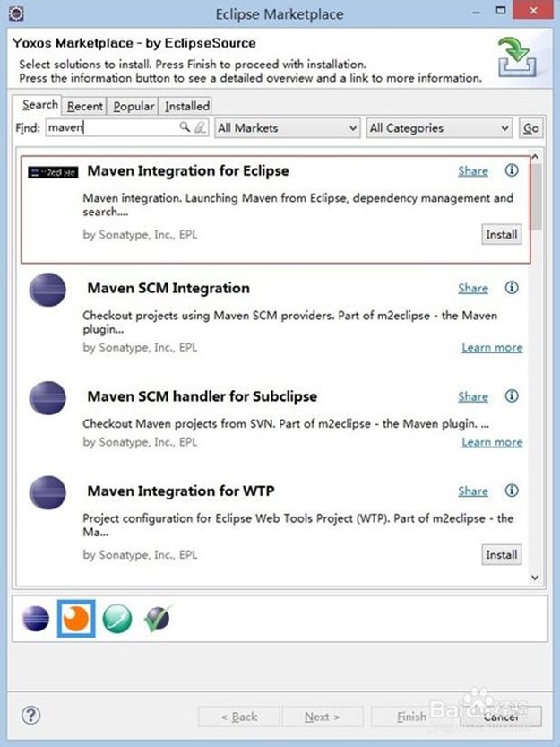
Task: Click the Maven Integration for Eclipse thumbnail logo
Action: (x=53, y=172)
